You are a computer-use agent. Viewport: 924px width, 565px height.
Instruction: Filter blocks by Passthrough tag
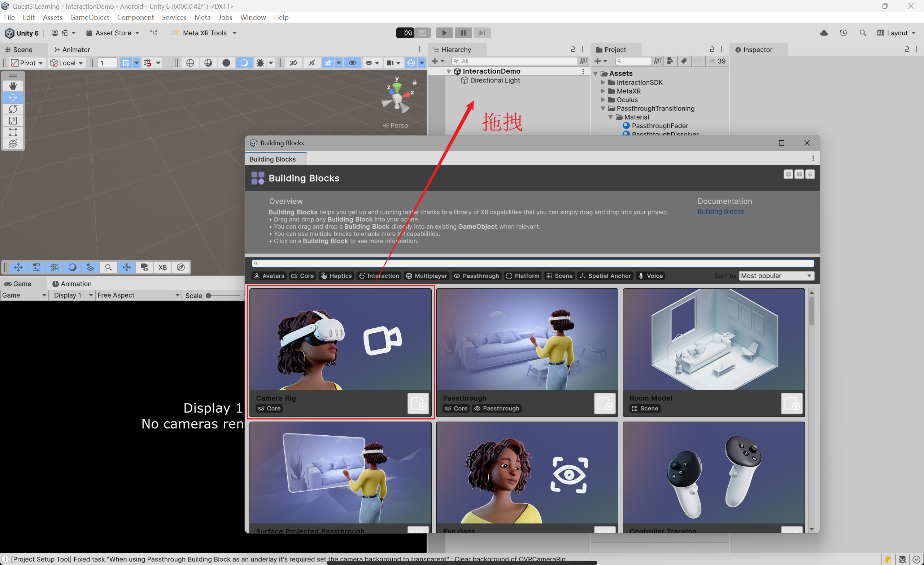(x=477, y=276)
